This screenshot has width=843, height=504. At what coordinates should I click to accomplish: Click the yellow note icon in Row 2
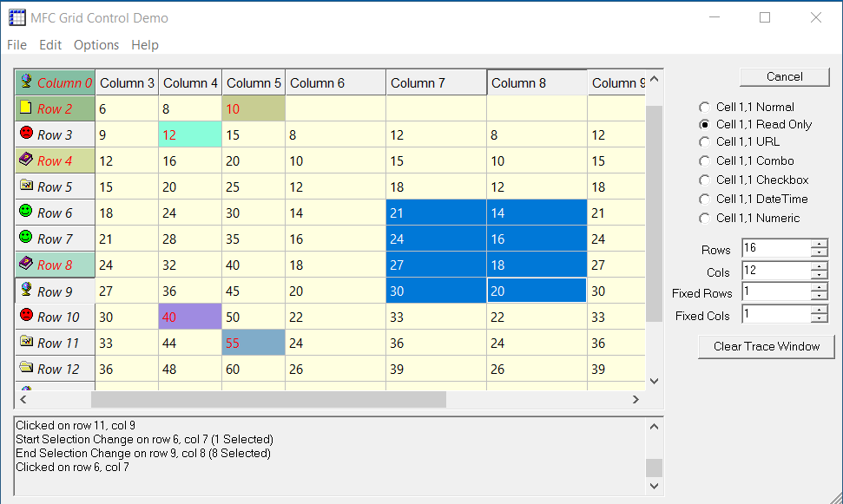point(26,107)
